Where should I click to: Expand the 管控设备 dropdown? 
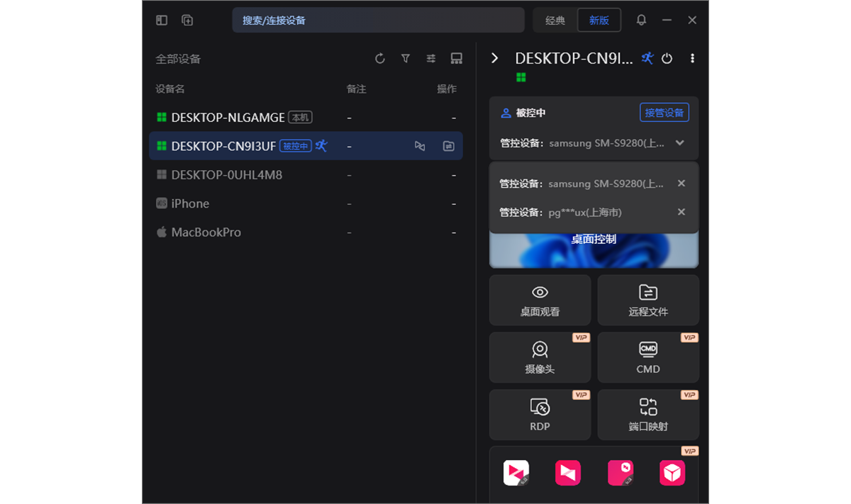680,143
